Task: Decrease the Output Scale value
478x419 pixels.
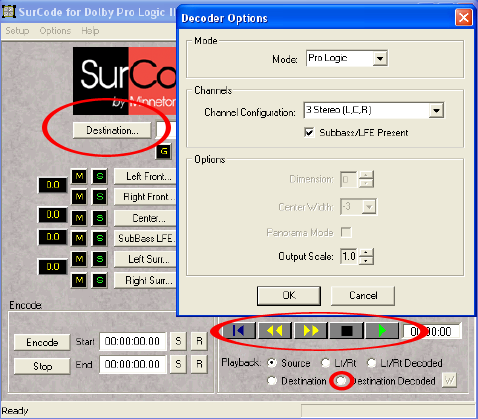Action: tap(366, 260)
